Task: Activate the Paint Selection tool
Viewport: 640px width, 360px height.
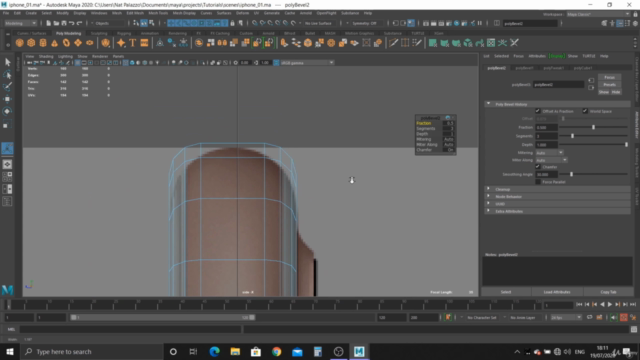Action: (7, 87)
